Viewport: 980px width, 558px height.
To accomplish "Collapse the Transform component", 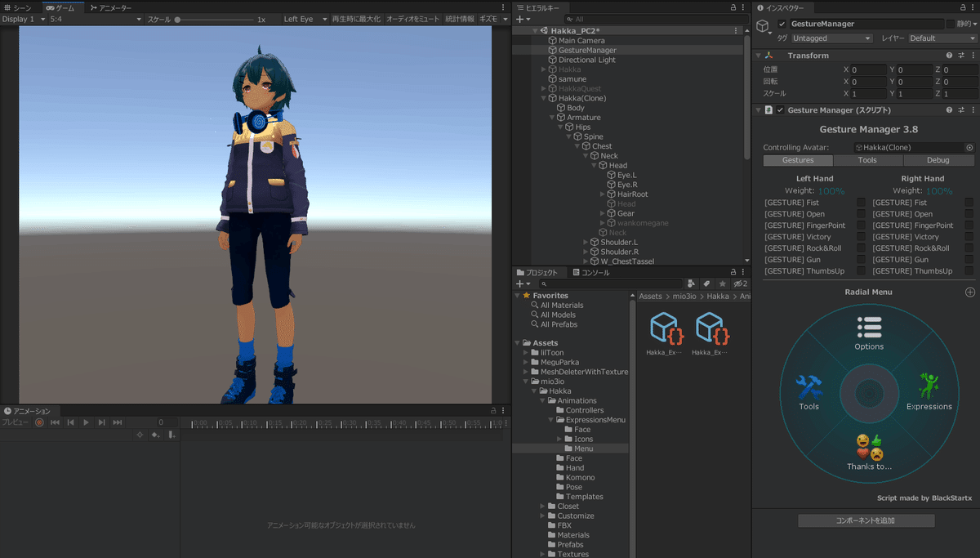I will point(757,56).
